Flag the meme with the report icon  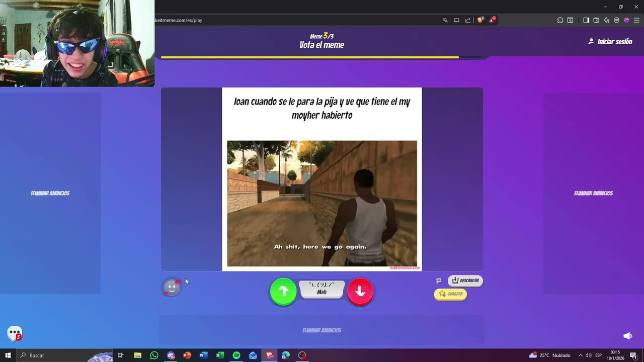[x=439, y=281]
